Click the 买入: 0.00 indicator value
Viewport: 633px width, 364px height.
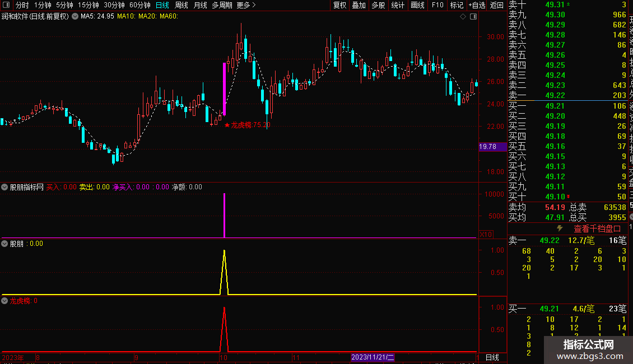tap(62, 187)
